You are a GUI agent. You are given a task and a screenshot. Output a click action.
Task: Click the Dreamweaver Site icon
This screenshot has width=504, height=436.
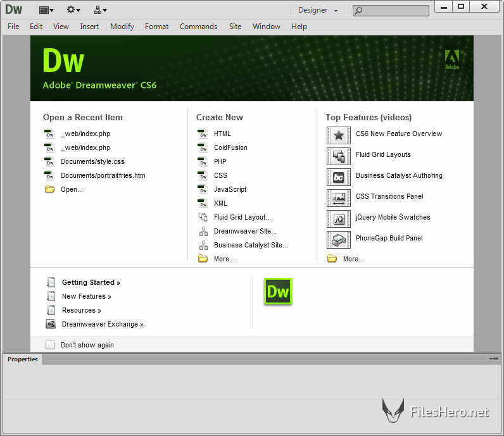tap(203, 231)
